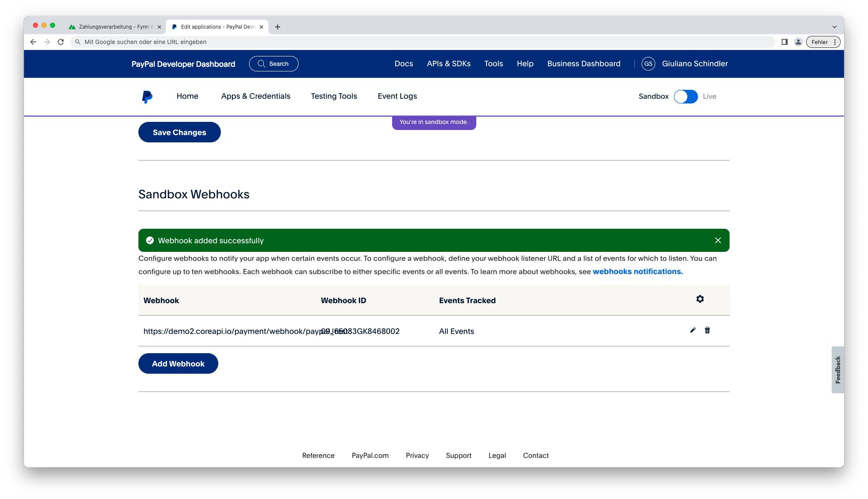Screen dimensions: 868x499
Task: Open the Feedback side tab
Action: click(838, 369)
